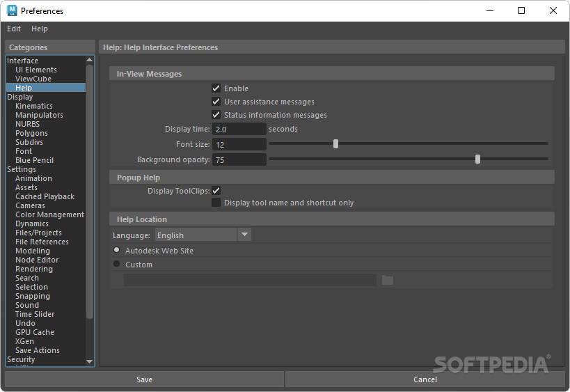Click the categories list scroll up arrow
This screenshot has height=392, width=570.
[x=89, y=60]
